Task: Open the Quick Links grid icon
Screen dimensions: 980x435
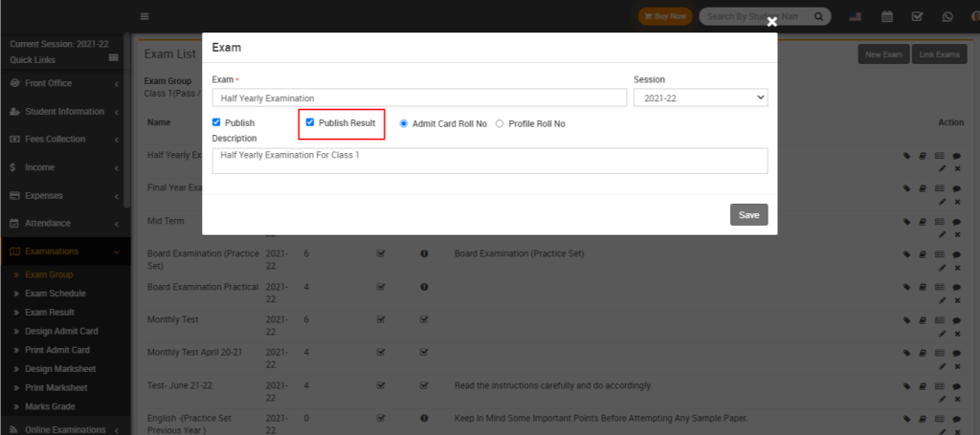Action: point(114,58)
